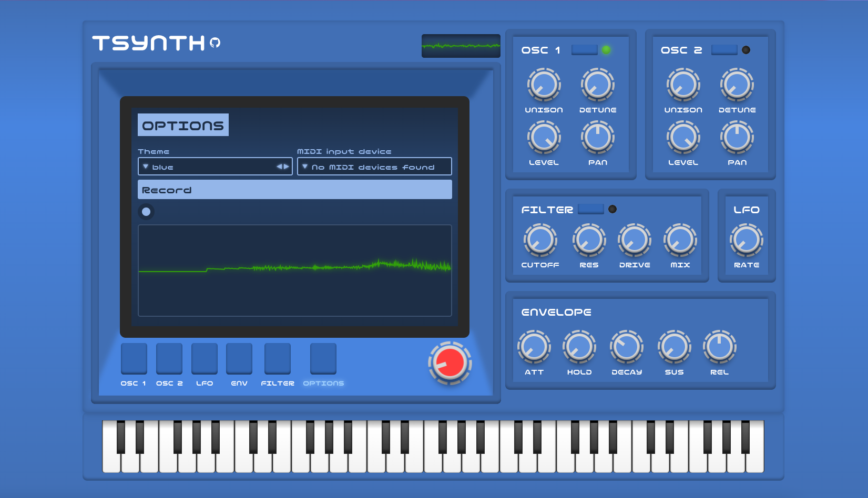Click the Envelope REL knob
Image resolution: width=868 pixels, height=498 pixels.
720,347
